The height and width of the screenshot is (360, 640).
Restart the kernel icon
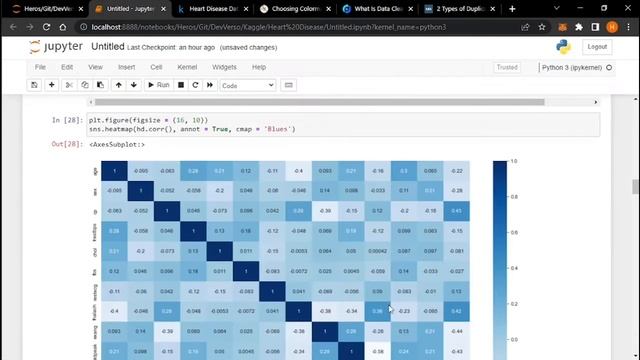[x=195, y=85]
